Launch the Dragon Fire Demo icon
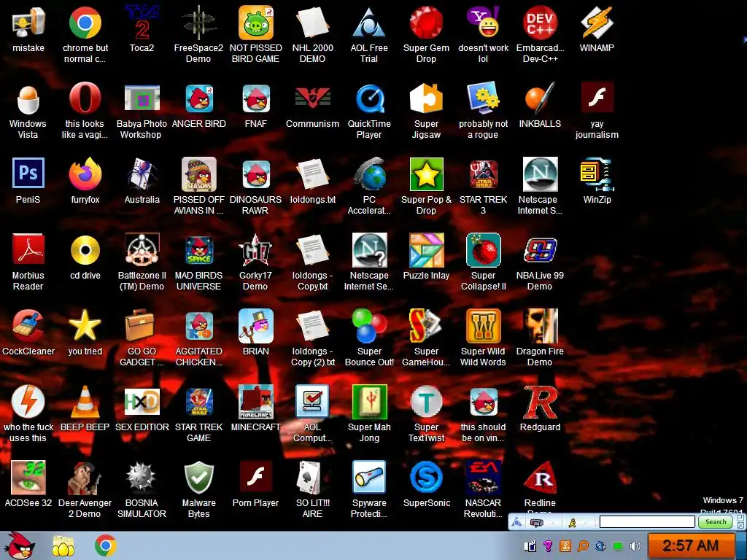 (540, 326)
